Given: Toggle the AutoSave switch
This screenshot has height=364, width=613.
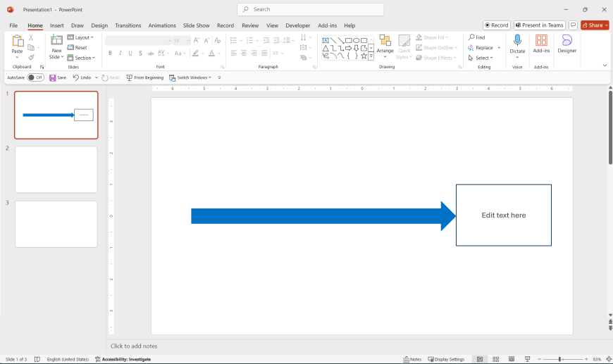Looking at the screenshot, I should pyautogui.click(x=35, y=77).
